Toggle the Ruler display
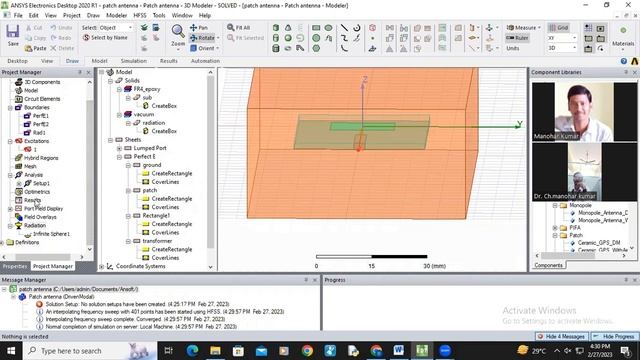Image resolution: width=640 pixels, height=360 pixels. click(x=517, y=38)
